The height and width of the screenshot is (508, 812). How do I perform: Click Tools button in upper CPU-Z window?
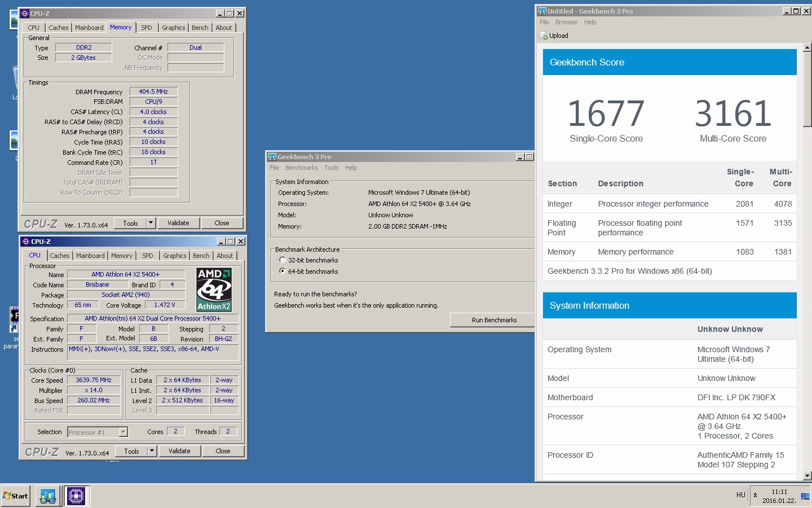click(x=130, y=223)
